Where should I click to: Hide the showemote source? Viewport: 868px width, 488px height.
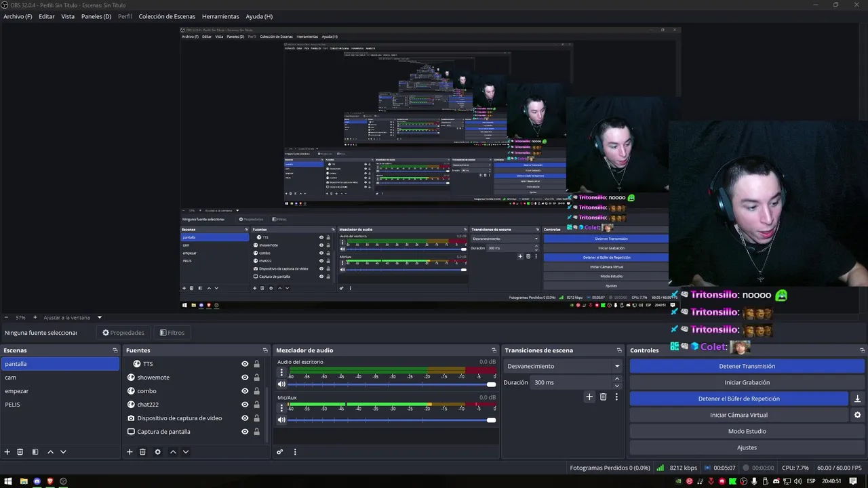tap(245, 378)
